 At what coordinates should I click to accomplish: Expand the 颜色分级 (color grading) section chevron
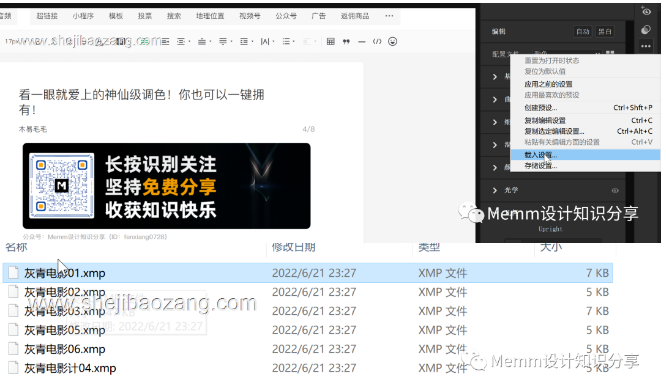click(x=495, y=167)
